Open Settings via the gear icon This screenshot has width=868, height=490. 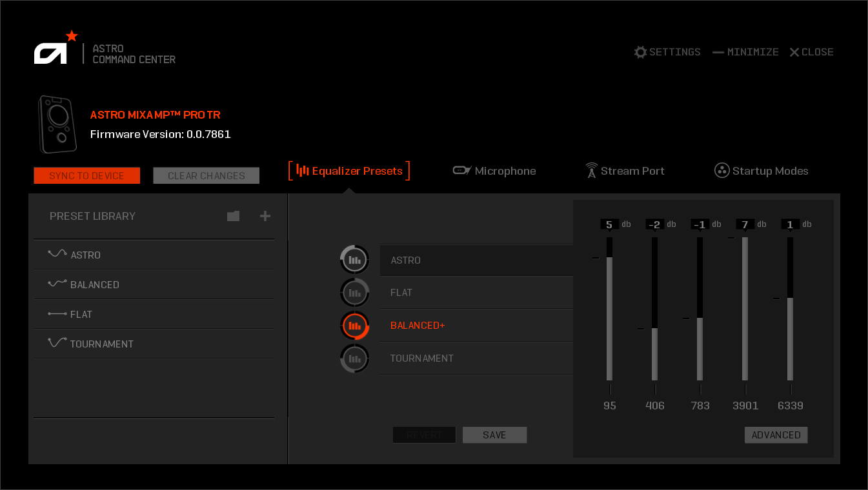tap(640, 52)
